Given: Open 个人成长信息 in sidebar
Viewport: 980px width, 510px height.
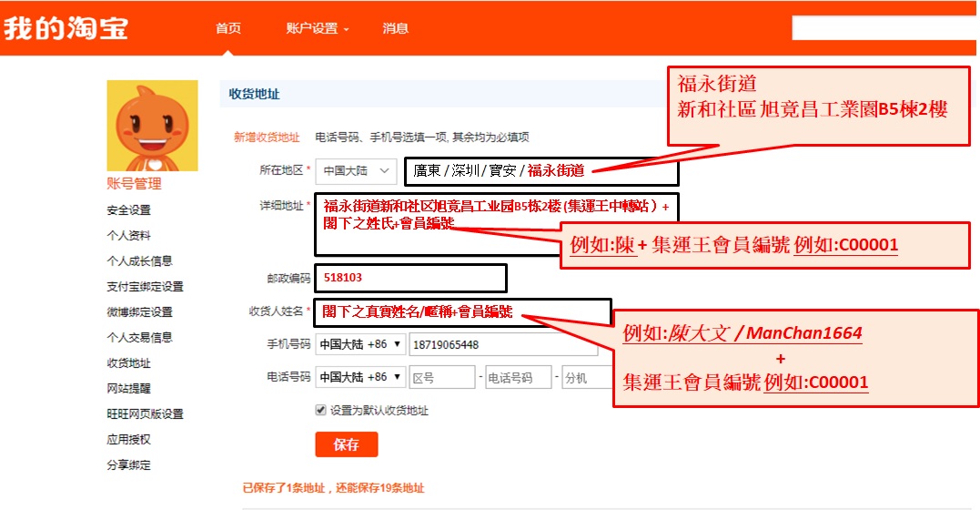Looking at the screenshot, I should tap(139, 261).
